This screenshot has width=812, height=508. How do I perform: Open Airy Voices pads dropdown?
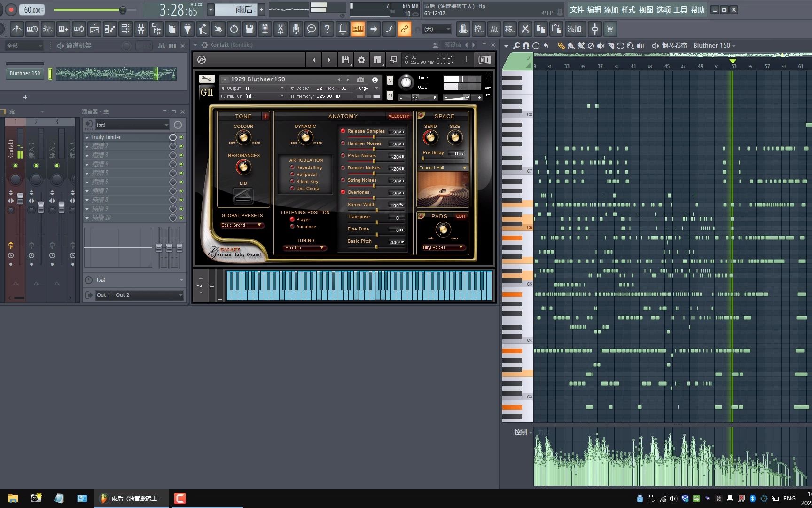[443, 247]
